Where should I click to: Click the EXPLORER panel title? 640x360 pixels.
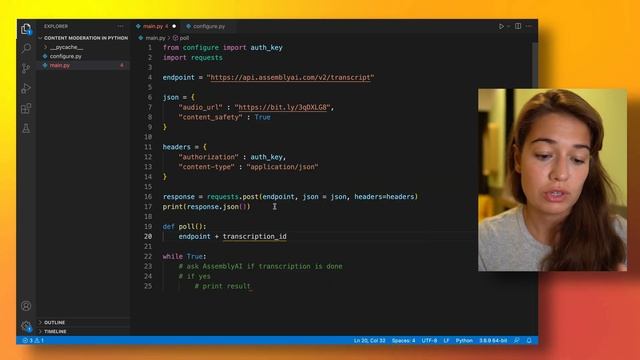(x=56, y=26)
